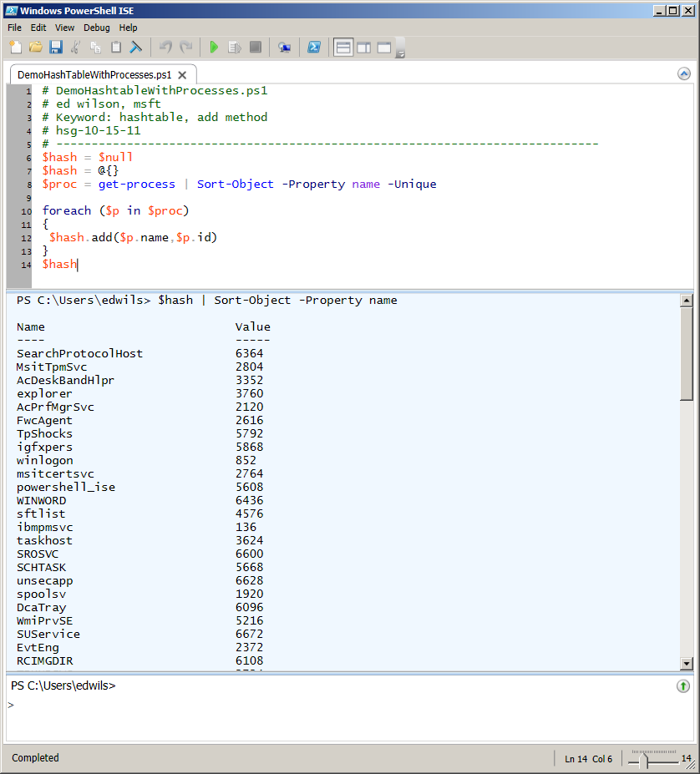Screen dimensions: 700x774
Task: Toggle Show Script Pane Top layout
Action: (343, 48)
